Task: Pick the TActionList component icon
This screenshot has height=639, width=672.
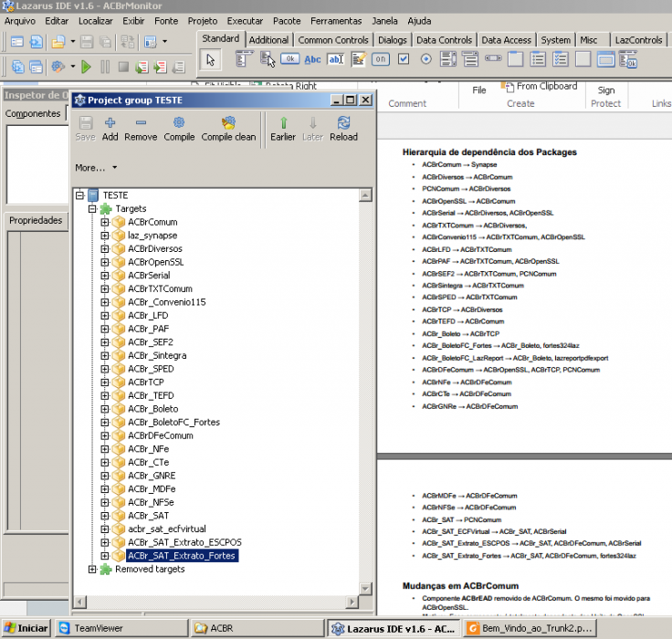Action: (628, 59)
